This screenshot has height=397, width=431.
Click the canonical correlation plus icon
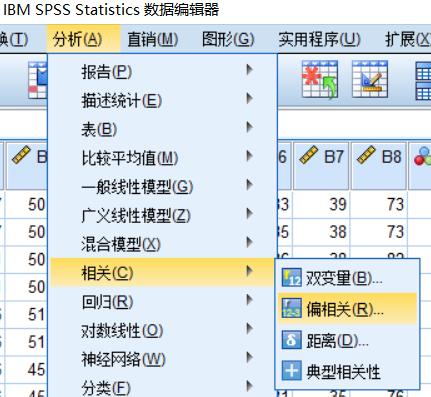tap(291, 370)
